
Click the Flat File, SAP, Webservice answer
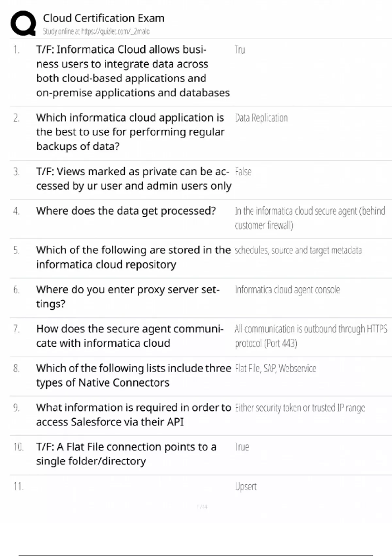pos(275,368)
